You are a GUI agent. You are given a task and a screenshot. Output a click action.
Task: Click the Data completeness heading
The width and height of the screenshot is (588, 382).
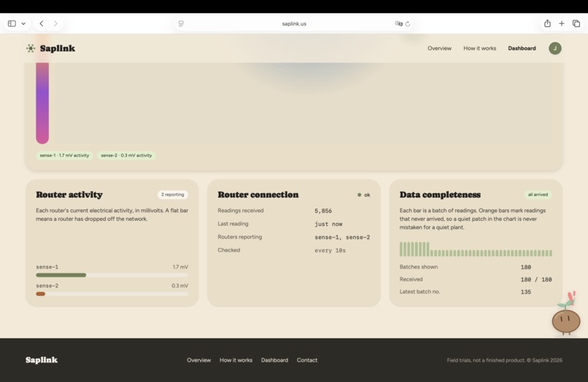pyautogui.click(x=440, y=195)
